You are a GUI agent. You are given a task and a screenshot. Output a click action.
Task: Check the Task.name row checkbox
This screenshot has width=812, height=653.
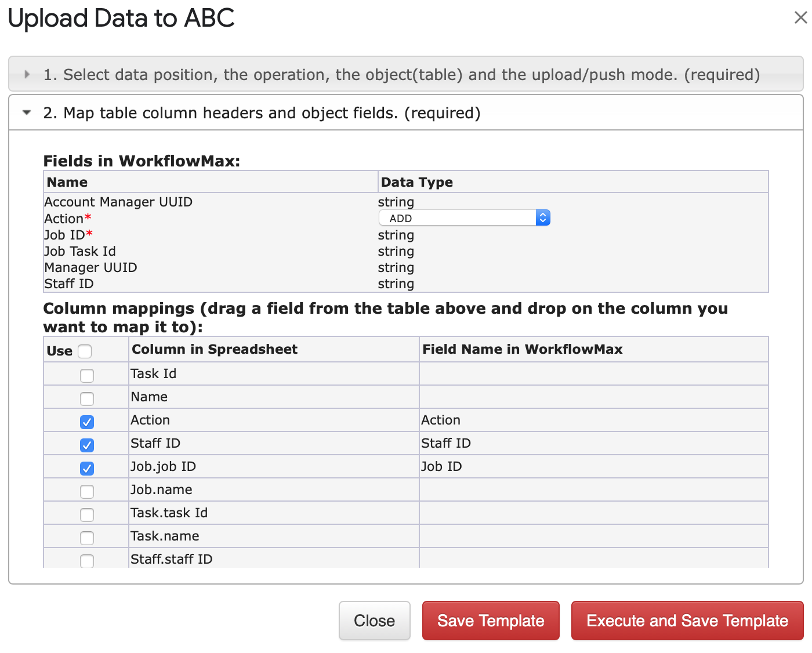click(87, 538)
